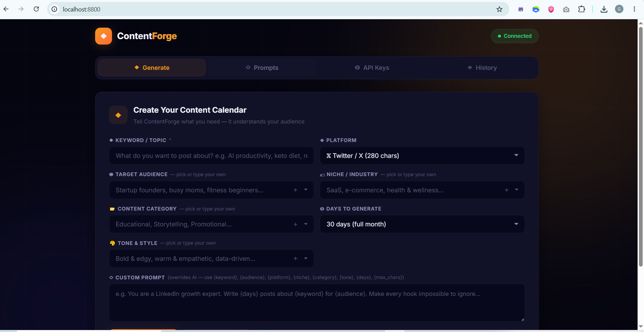Click the camera screenshot extension icon

(566, 9)
